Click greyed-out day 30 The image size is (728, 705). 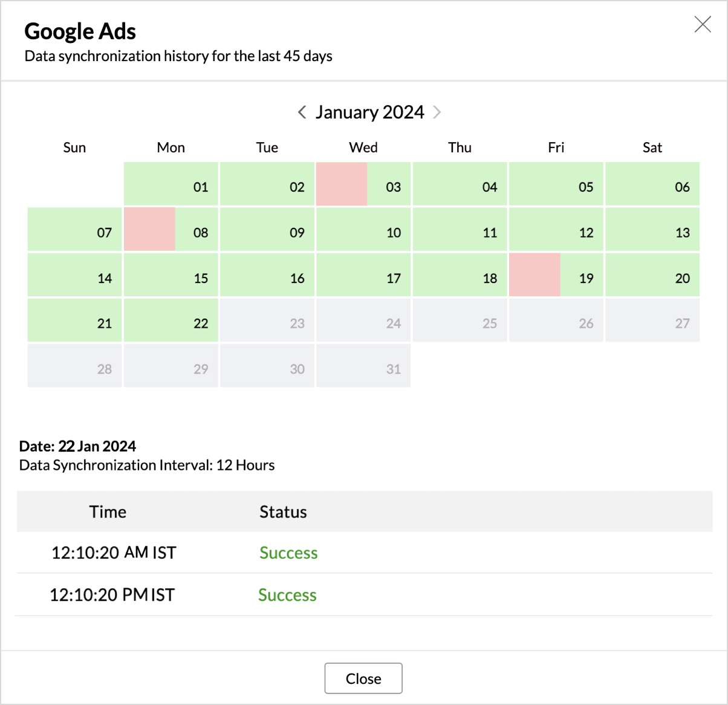coord(267,366)
